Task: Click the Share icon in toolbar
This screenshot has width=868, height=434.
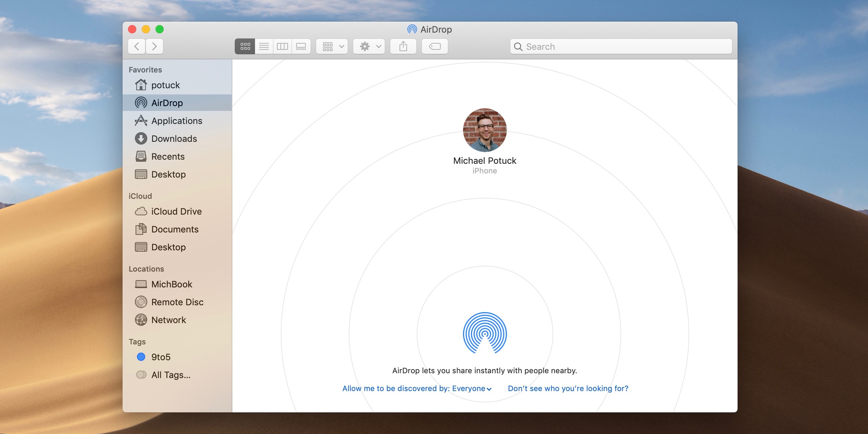Action: pos(404,46)
